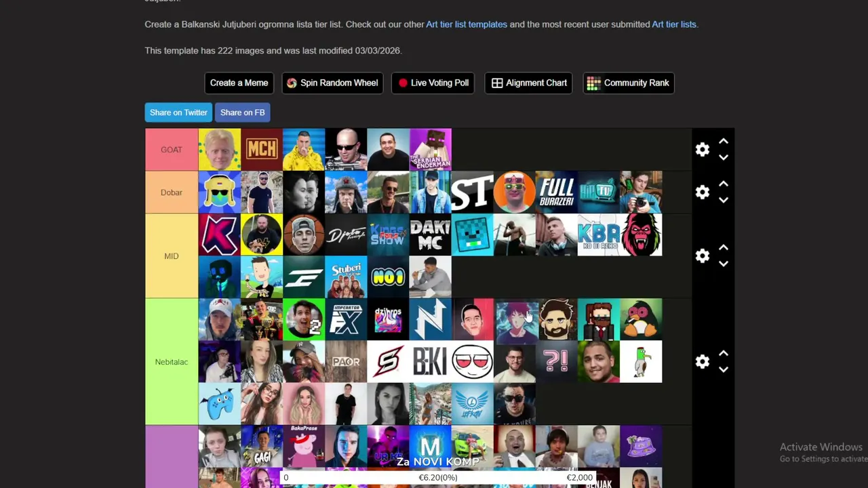The height and width of the screenshot is (488, 868).
Task: Select the Full Burazeri image
Action: tap(557, 192)
